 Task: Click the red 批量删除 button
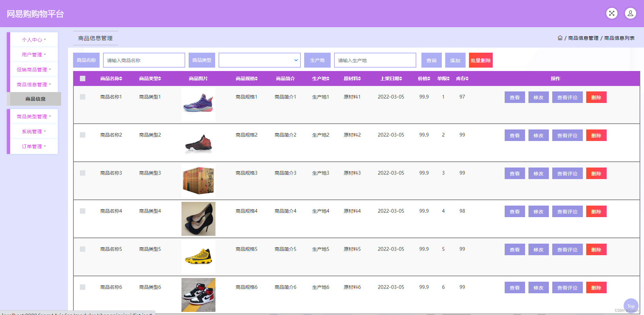point(481,60)
